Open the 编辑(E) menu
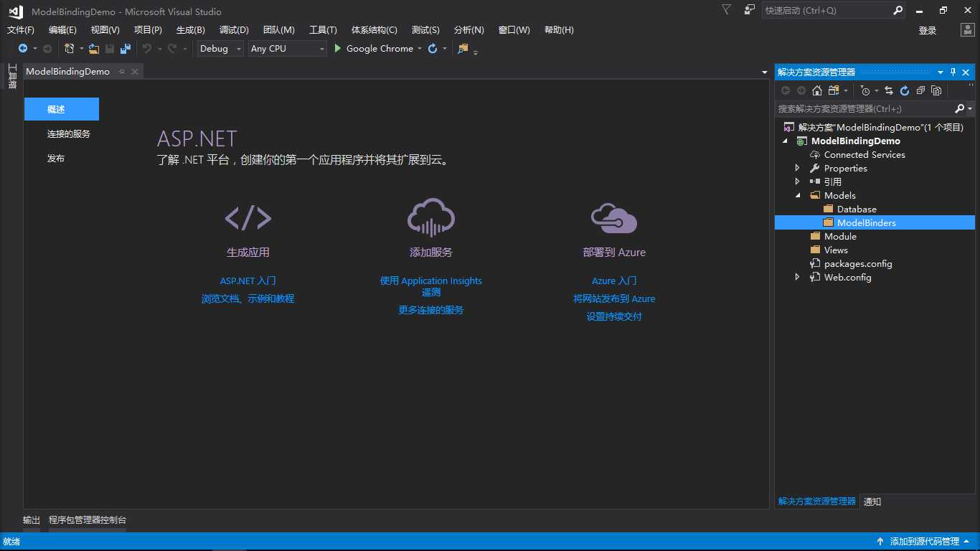Screen dimensions: 980x551 [62, 30]
